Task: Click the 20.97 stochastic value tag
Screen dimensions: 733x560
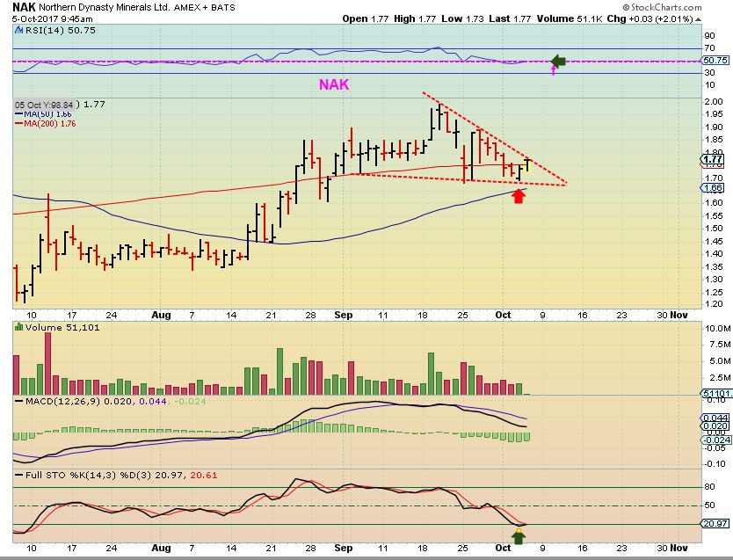Action: (x=715, y=524)
